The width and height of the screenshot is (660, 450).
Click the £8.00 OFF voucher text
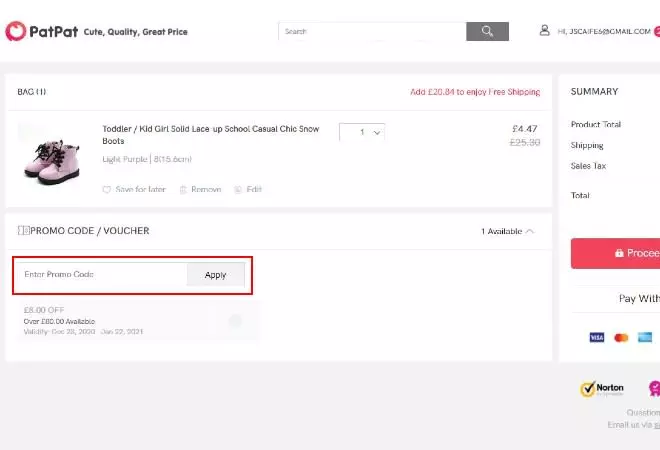[x=44, y=310]
